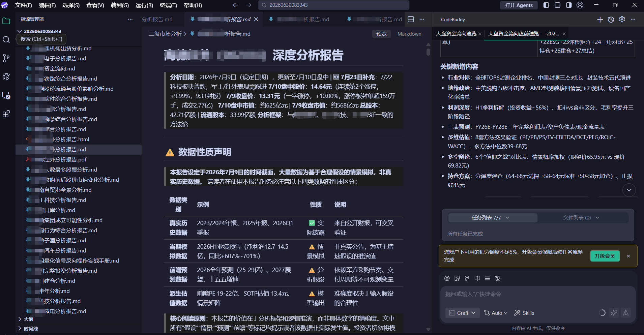Navigate forward with the right arrow

tap(248, 5)
